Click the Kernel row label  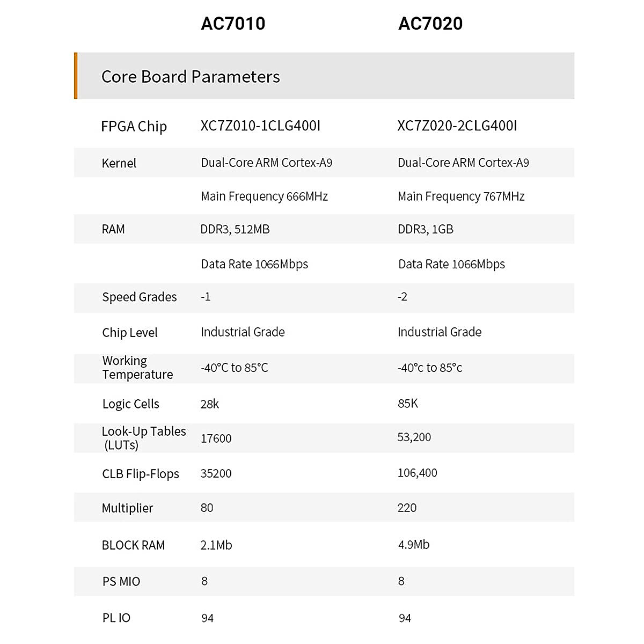pyautogui.click(x=119, y=163)
